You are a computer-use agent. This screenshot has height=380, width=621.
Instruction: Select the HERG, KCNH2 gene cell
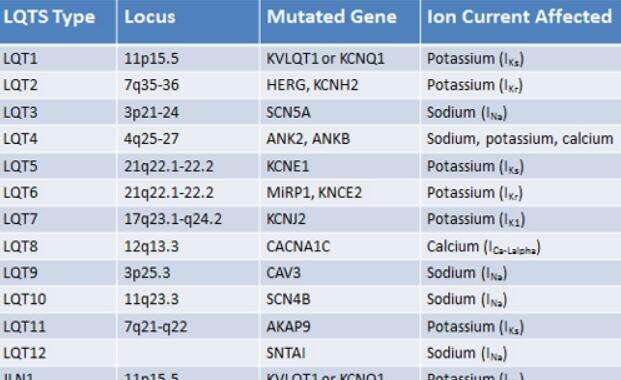pos(340,85)
